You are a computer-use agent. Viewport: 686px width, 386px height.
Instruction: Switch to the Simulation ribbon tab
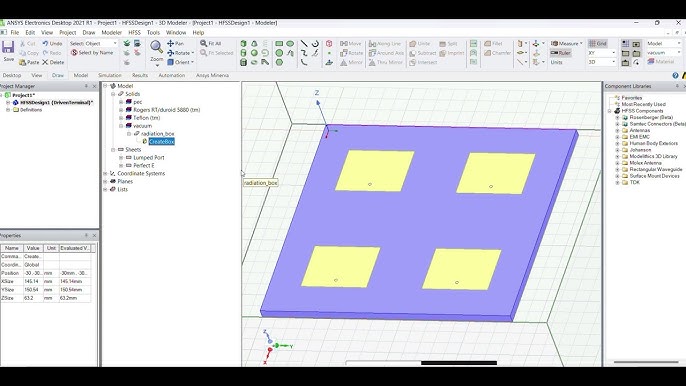click(109, 75)
